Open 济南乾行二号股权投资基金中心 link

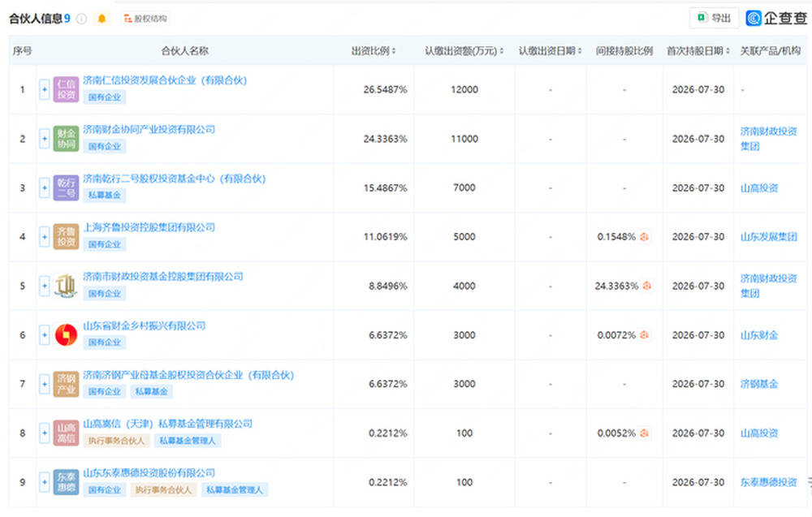175,179
